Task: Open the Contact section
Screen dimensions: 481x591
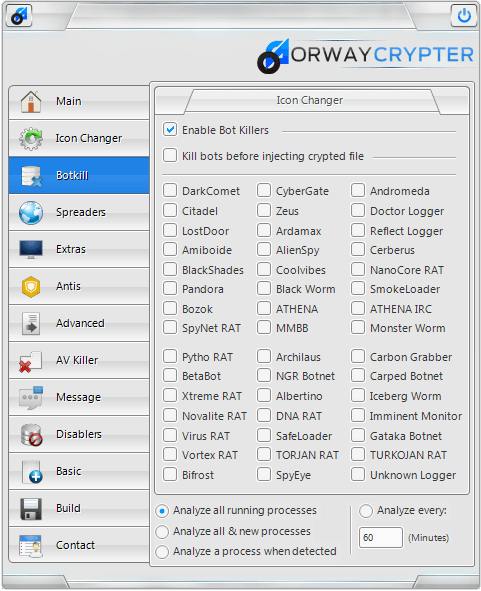Action: click(x=79, y=545)
